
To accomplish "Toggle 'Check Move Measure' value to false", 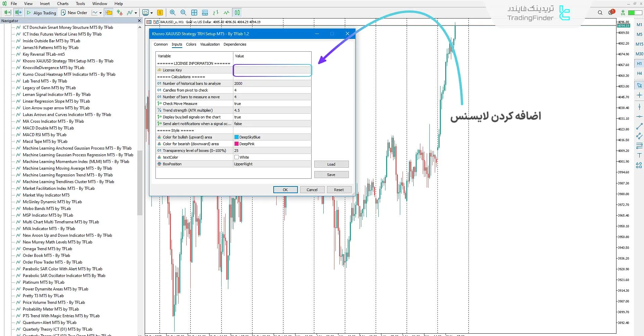I will [x=272, y=104].
